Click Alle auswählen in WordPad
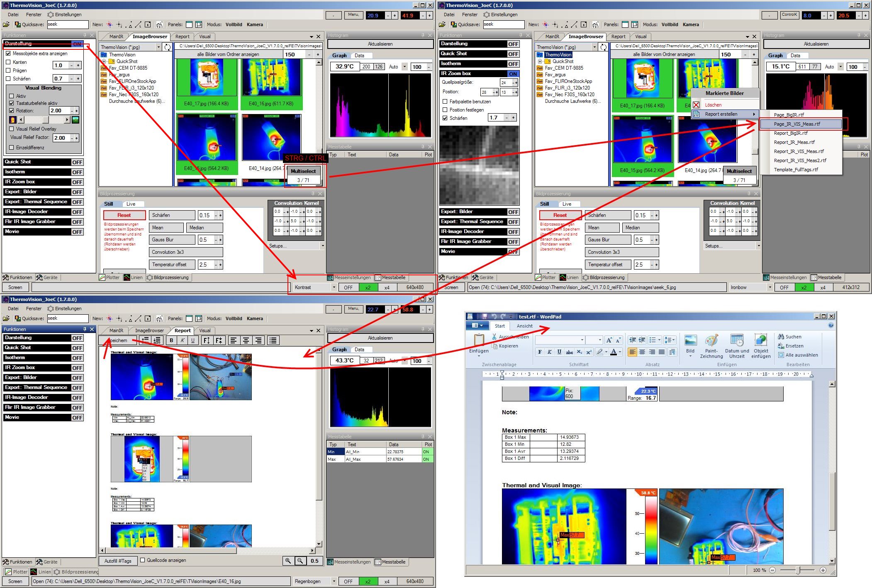The width and height of the screenshot is (872, 588). 797,355
